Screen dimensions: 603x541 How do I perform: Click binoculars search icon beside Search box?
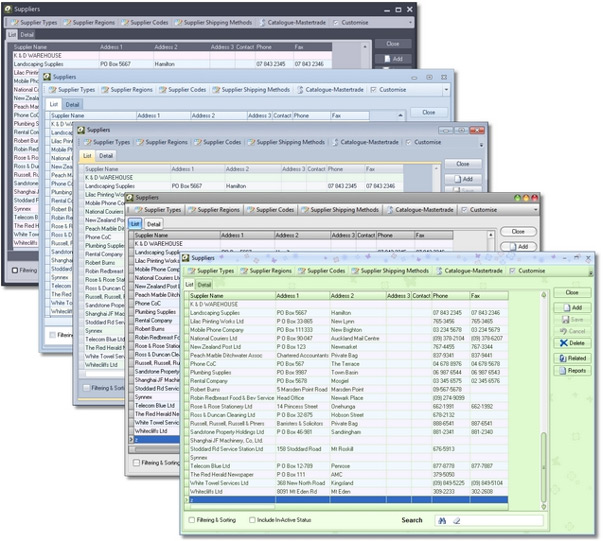(439, 520)
